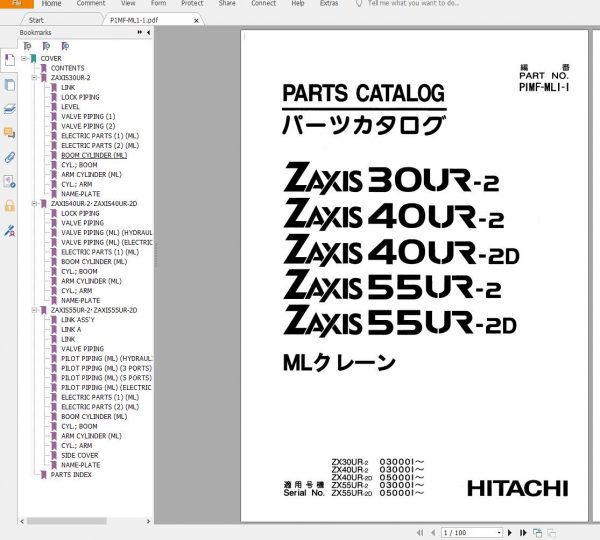Collapse the COVER bookmark tree node

[x=24, y=59]
